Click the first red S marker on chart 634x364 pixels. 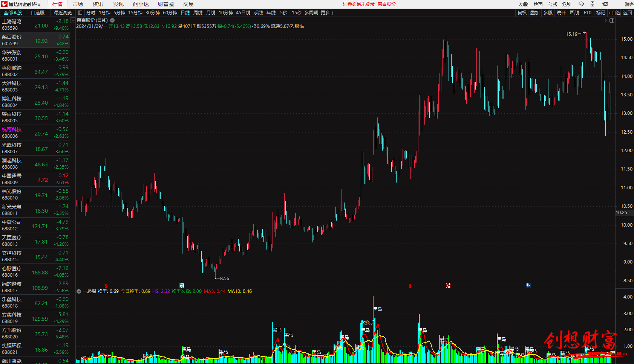pos(106,286)
